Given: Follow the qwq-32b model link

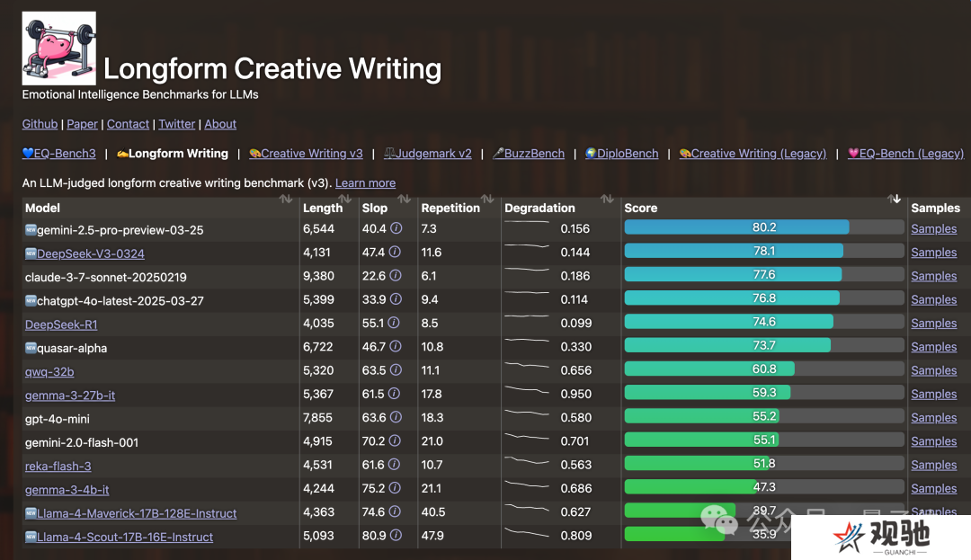Looking at the screenshot, I should (x=49, y=371).
